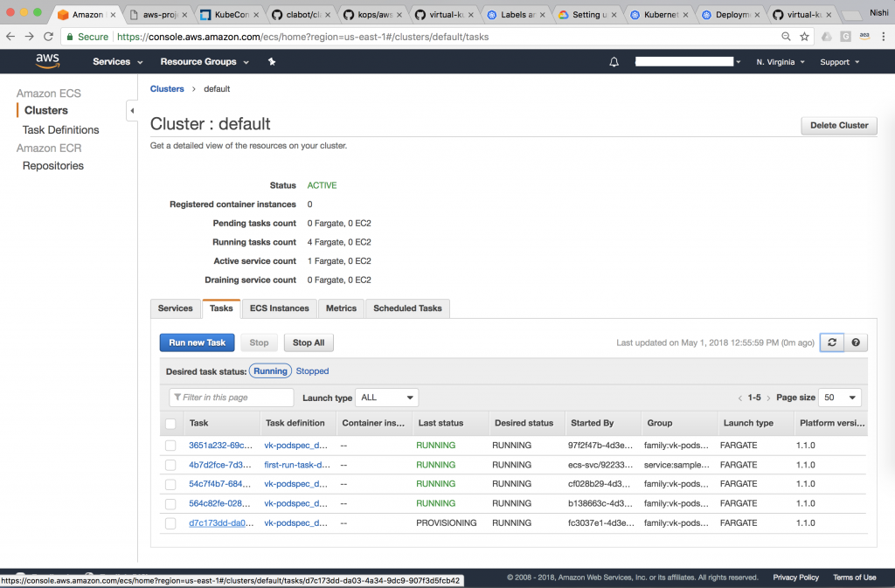Open the help question mark icon
895x588 pixels.
pyautogui.click(x=856, y=342)
